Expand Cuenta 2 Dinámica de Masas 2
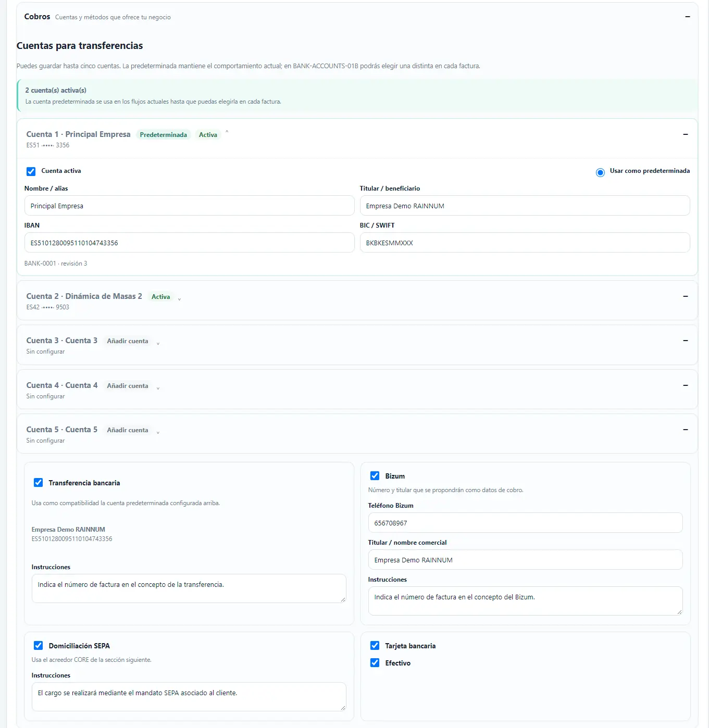709x728 pixels. coord(686,296)
